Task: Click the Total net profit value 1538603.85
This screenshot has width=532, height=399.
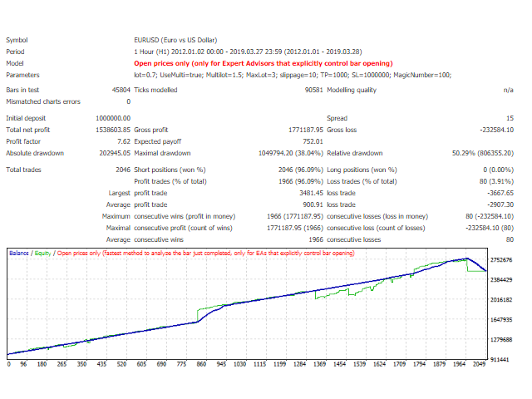Action: pyautogui.click(x=113, y=130)
